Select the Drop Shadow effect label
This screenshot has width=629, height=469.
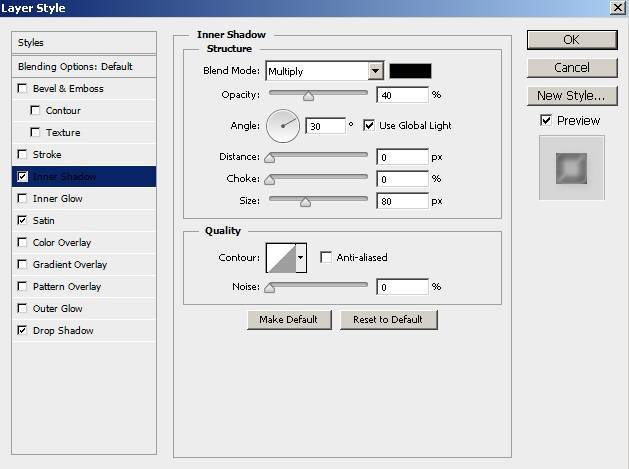[63, 330]
